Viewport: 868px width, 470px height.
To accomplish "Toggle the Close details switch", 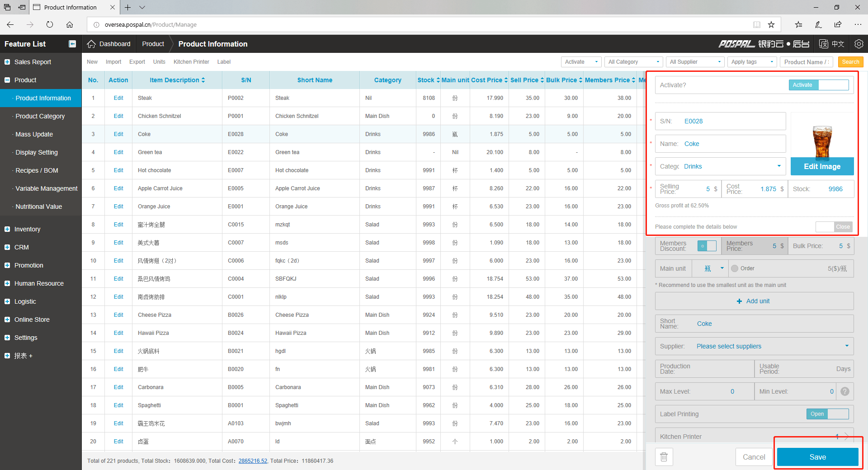I will coord(834,227).
